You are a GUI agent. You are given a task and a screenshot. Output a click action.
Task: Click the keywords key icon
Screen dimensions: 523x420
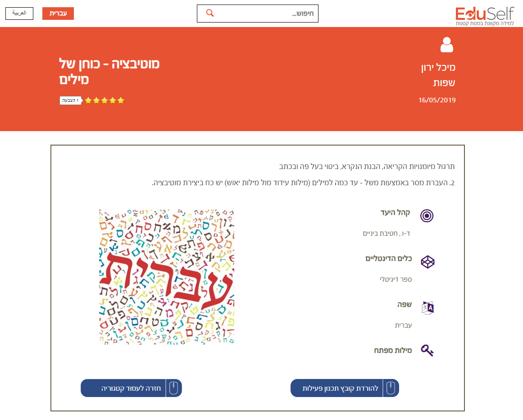[427, 350]
